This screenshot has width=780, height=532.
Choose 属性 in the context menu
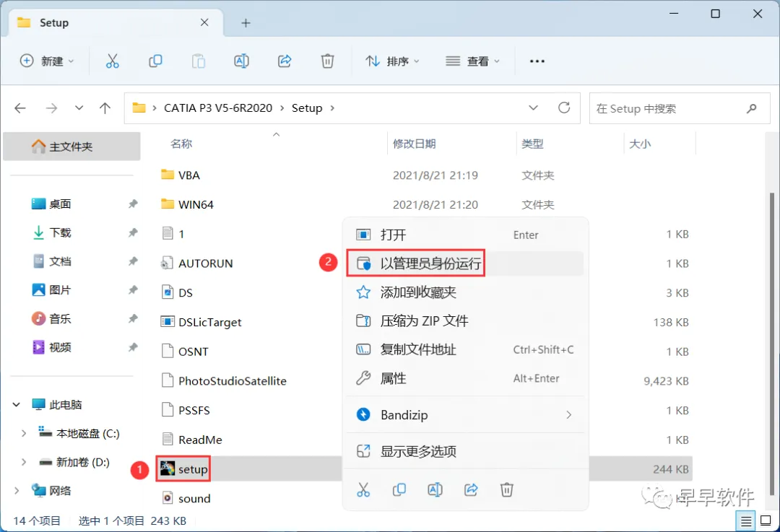(x=465, y=379)
